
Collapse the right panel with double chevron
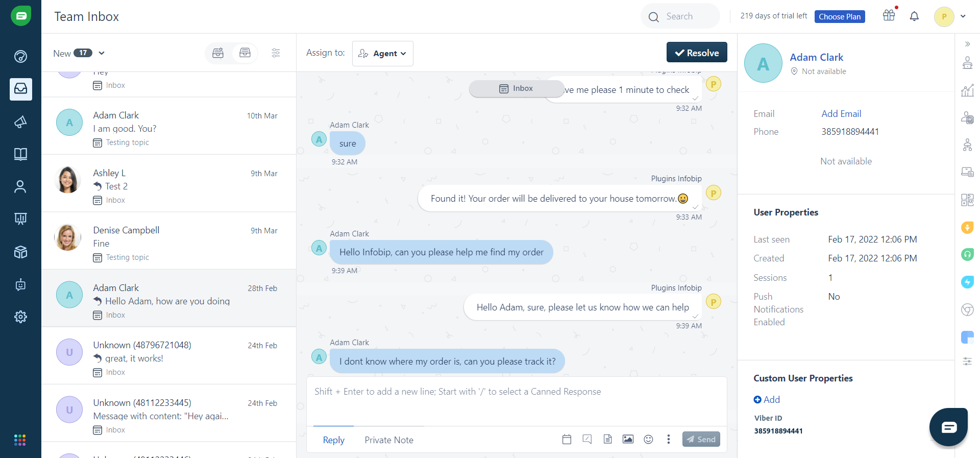click(967, 44)
